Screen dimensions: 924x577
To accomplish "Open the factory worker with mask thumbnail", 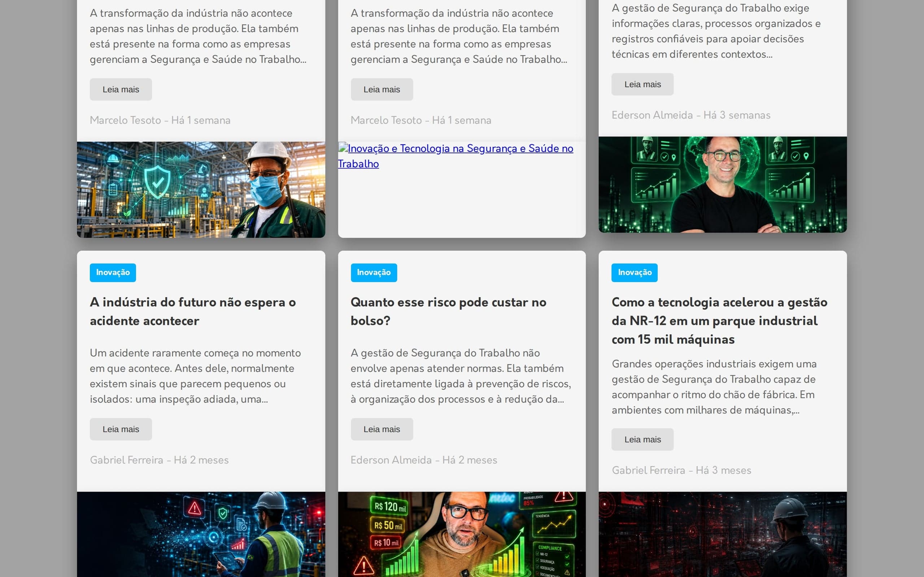I will tap(201, 190).
